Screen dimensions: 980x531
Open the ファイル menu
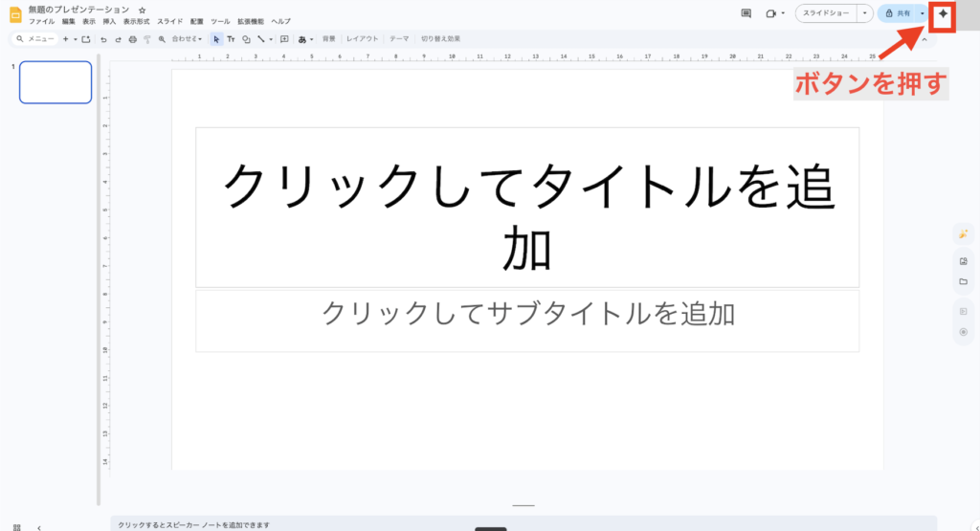pos(41,21)
